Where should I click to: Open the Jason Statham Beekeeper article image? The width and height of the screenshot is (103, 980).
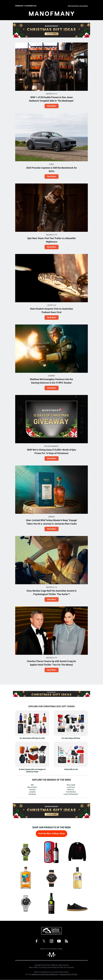click(x=51, y=67)
